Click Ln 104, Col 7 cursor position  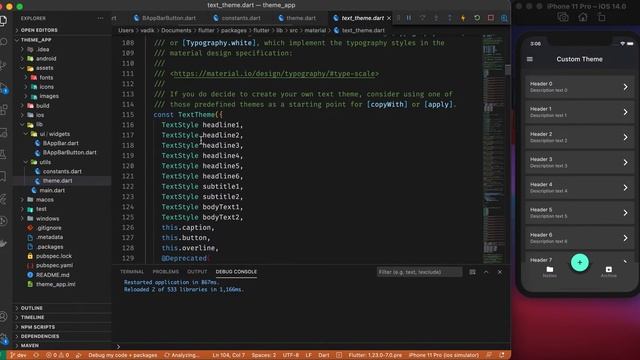(229, 355)
